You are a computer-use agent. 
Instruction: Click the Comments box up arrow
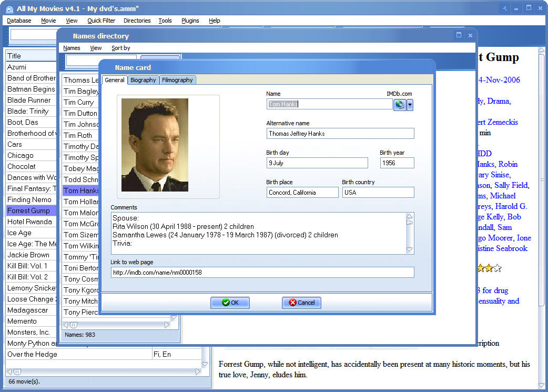(409, 216)
